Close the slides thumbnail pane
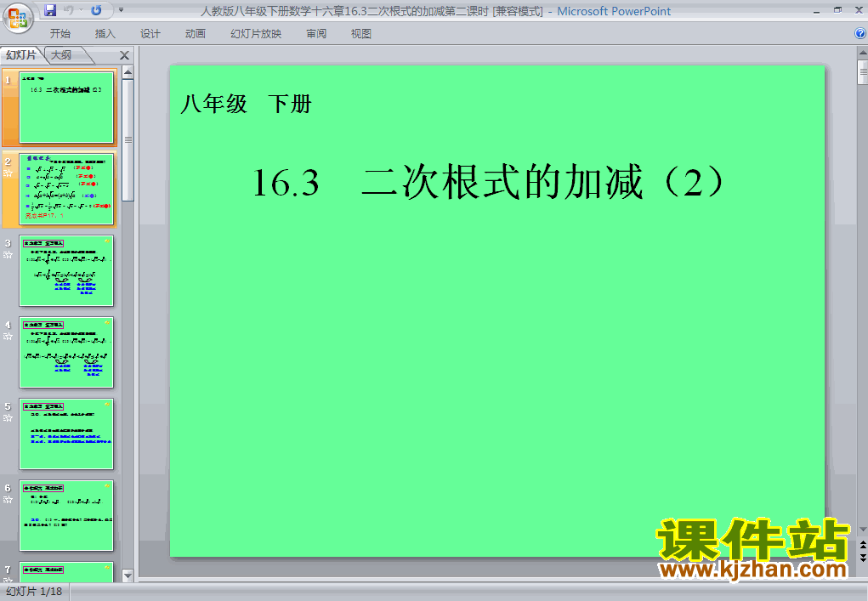Image resolution: width=868 pixels, height=601 pixels. point(125,55)
